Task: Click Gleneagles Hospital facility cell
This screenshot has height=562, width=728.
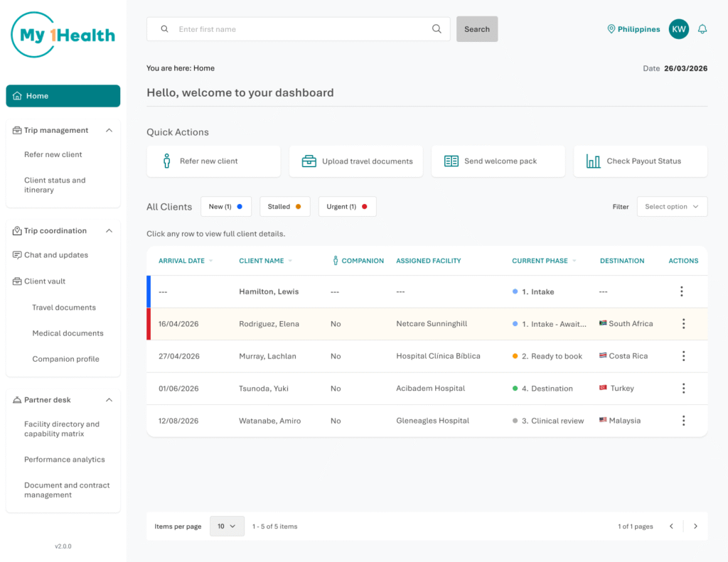Action: tap(433, 421)
